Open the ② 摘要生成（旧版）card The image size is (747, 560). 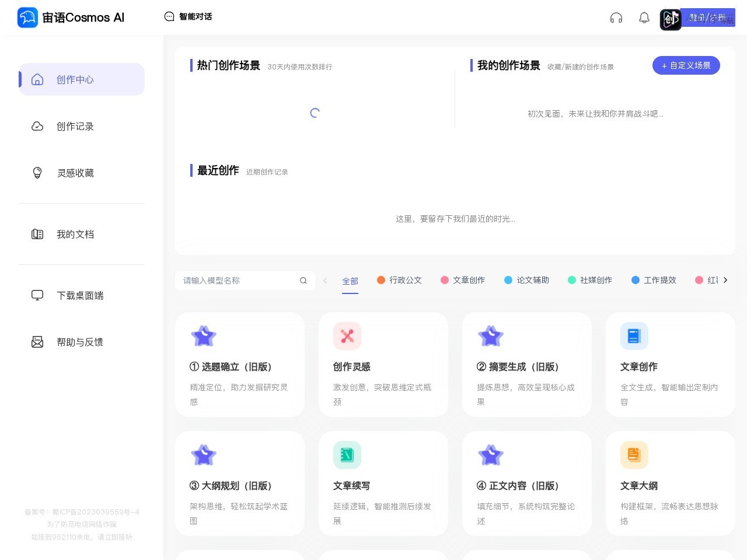point(527,365)
